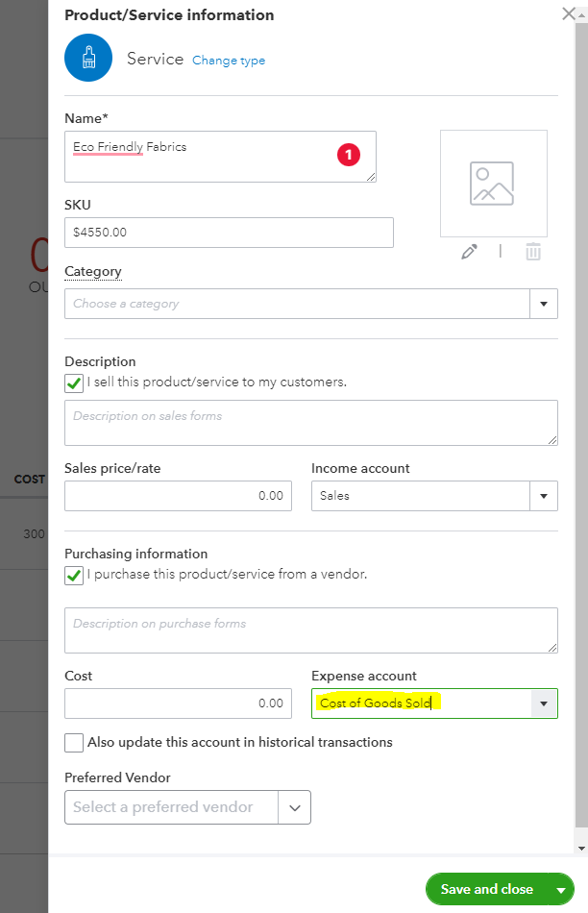Click the pencil edit image icon
Viewport: 588px width, 913px height.
(469, 252)
